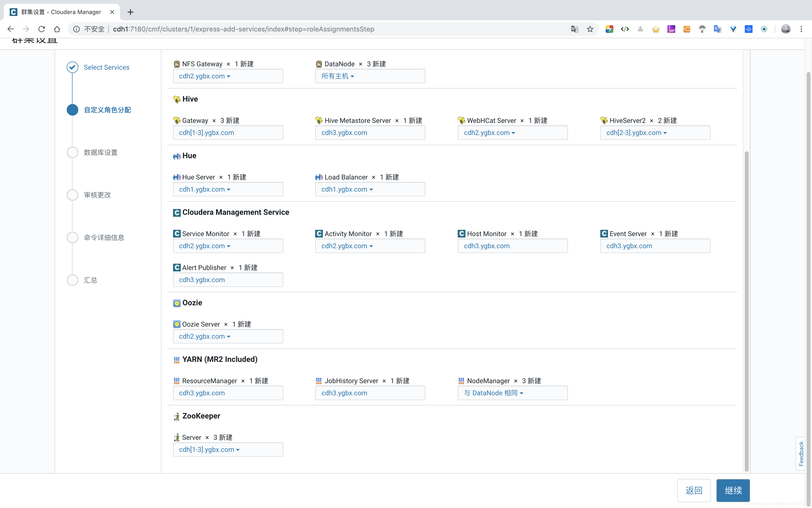Open a new browser tab
The image size is (812, 508).
pyautogui.click(x=130, y=12)
